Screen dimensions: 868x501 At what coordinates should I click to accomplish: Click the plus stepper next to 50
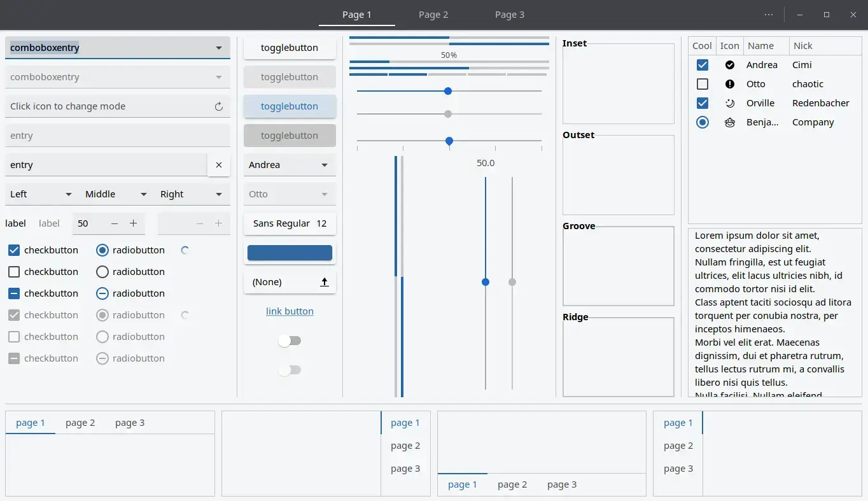click(x=133, y=223)
